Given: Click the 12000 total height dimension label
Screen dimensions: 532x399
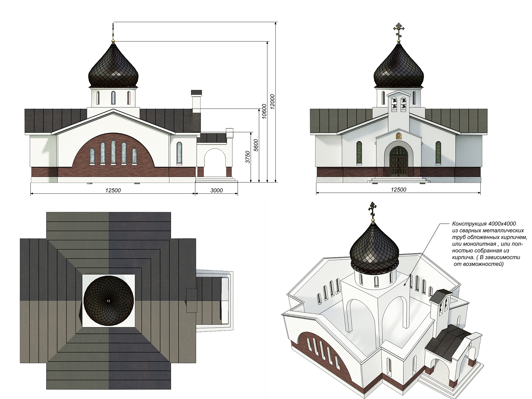Looking at the screenshot, I should 273,101.
